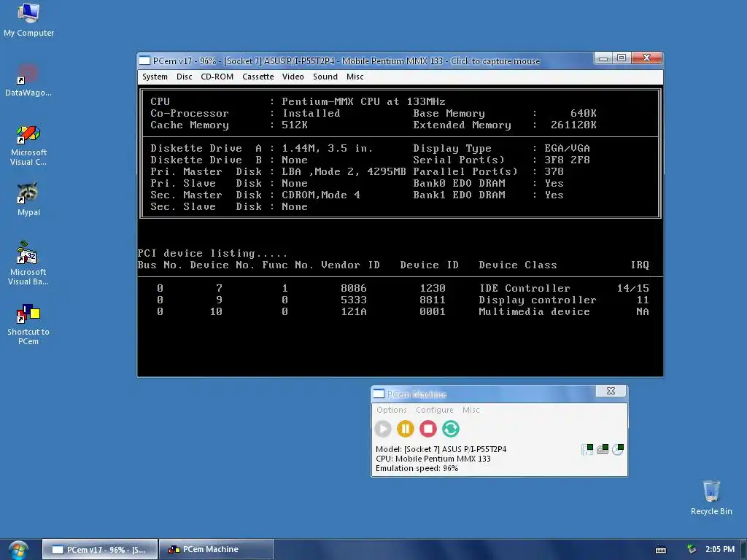The width and height of the screenshot is (747, 560).
Task: Open the System menu in PCem
Action: [x=155, y=77]
